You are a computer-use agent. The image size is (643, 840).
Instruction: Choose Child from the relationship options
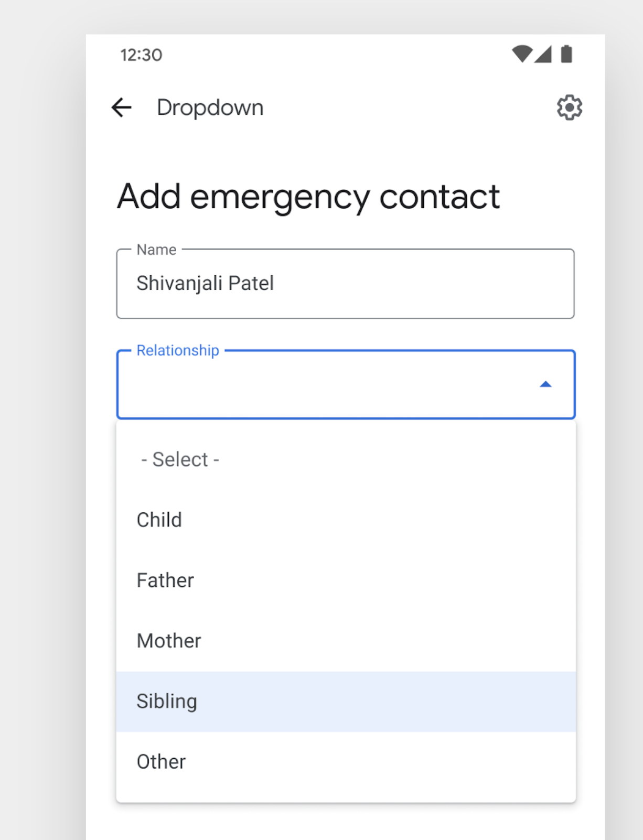(x=159, y=520)
